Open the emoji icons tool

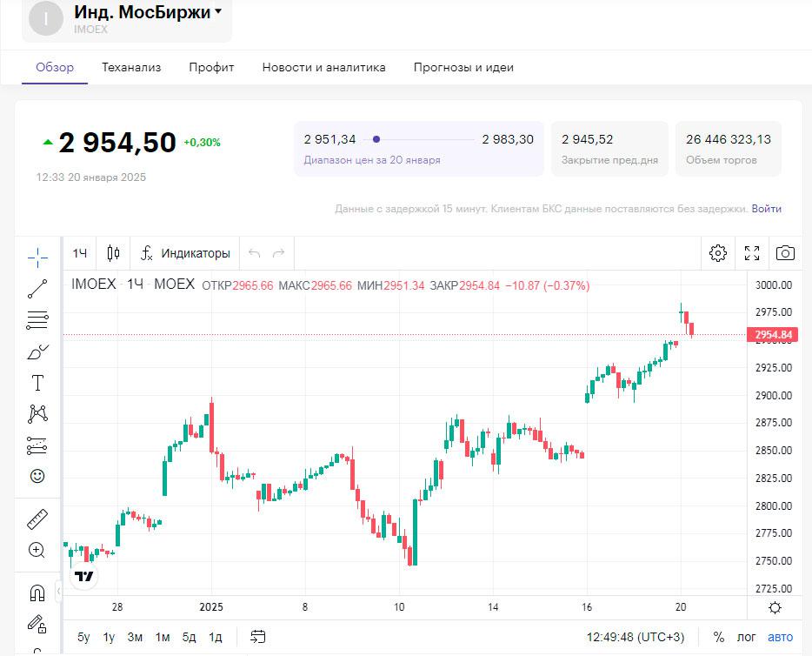pos(37,476)
